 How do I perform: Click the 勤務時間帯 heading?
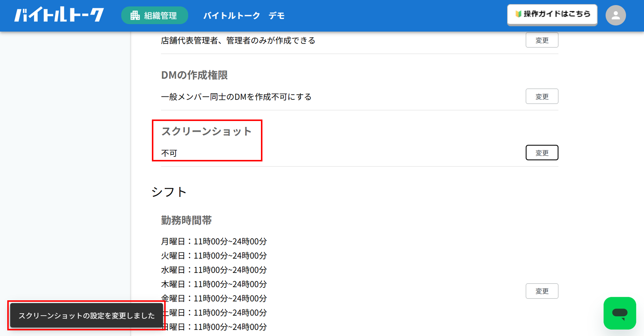[186, 220]
